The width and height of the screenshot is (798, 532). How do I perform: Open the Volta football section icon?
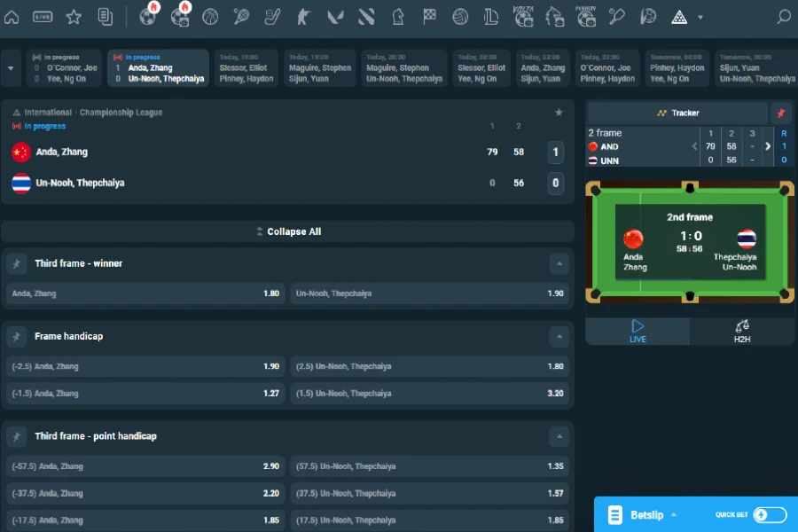coord(522,16)
